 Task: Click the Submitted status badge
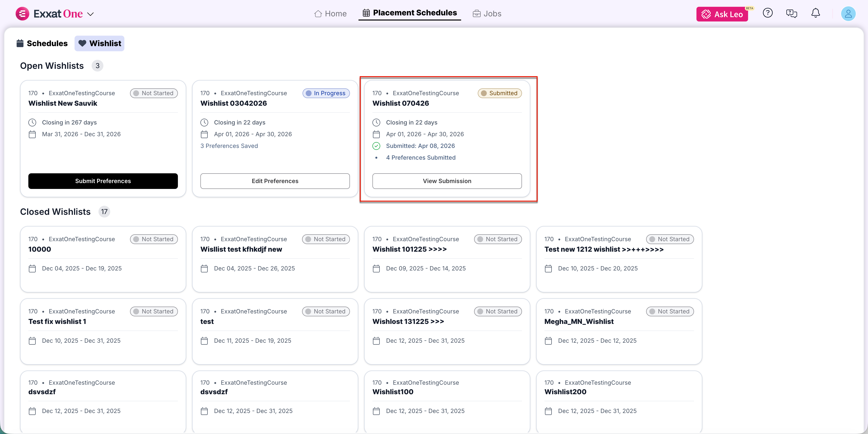point(499,93)
